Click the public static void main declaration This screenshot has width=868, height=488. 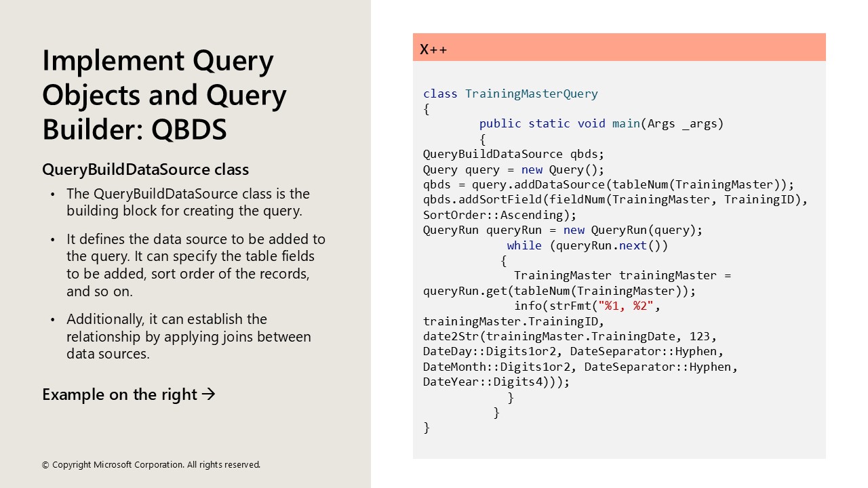tap(601, 123)
